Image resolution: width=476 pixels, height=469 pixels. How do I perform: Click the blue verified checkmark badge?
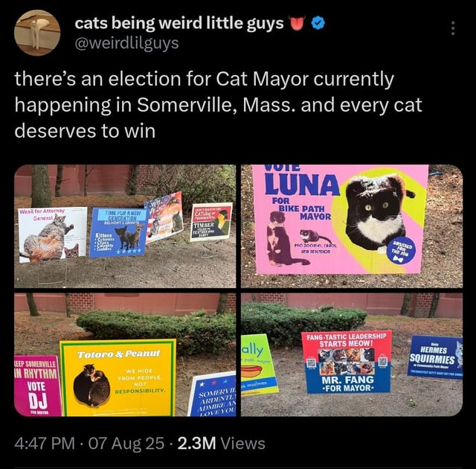point(318,23)
